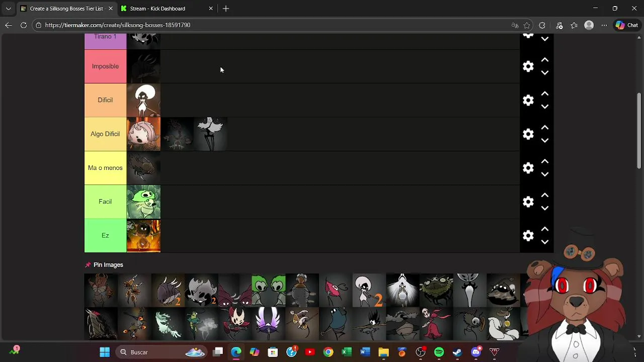Open browser extensions menu
The image size is (644, 362).
(542, 25)
